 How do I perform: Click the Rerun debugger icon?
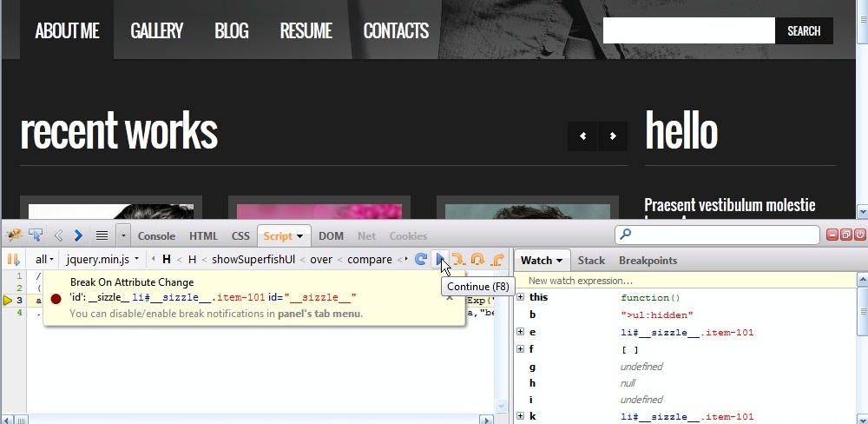[x=421, y=259]
